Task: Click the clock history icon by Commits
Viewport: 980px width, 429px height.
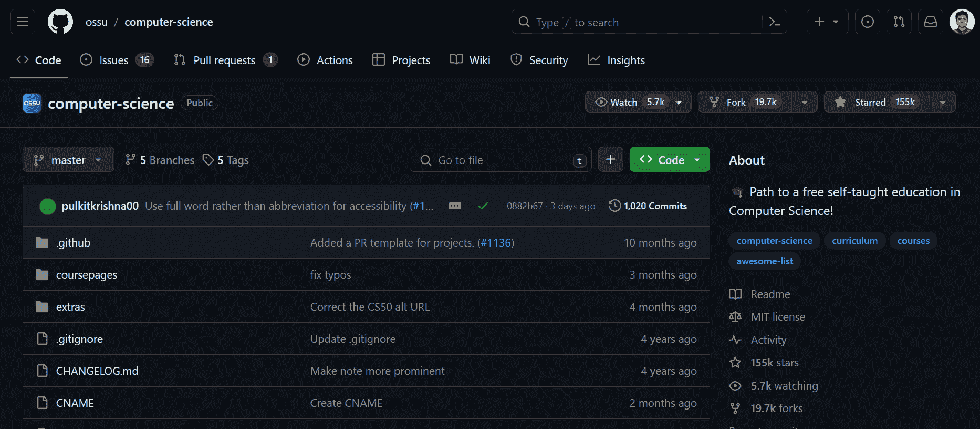Action: (614, 206)
